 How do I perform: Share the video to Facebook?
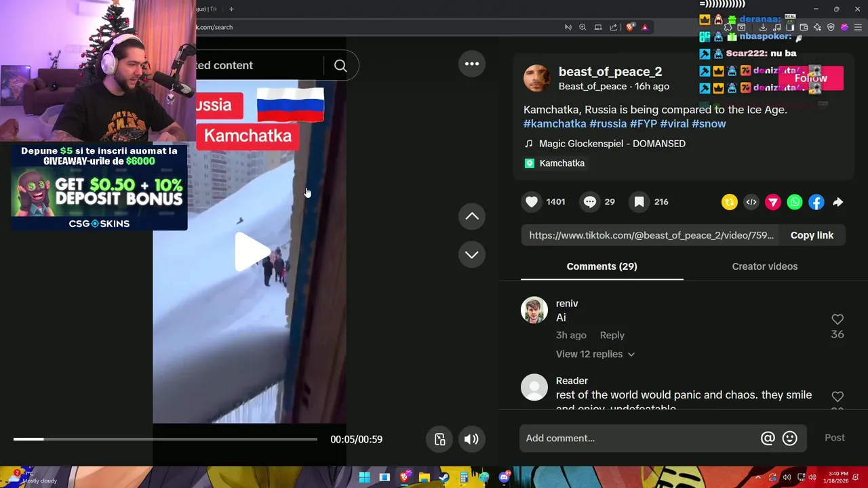point(816,202)
